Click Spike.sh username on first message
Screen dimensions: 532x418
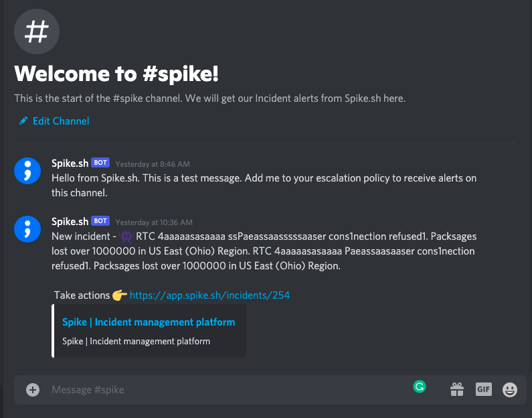70,163
